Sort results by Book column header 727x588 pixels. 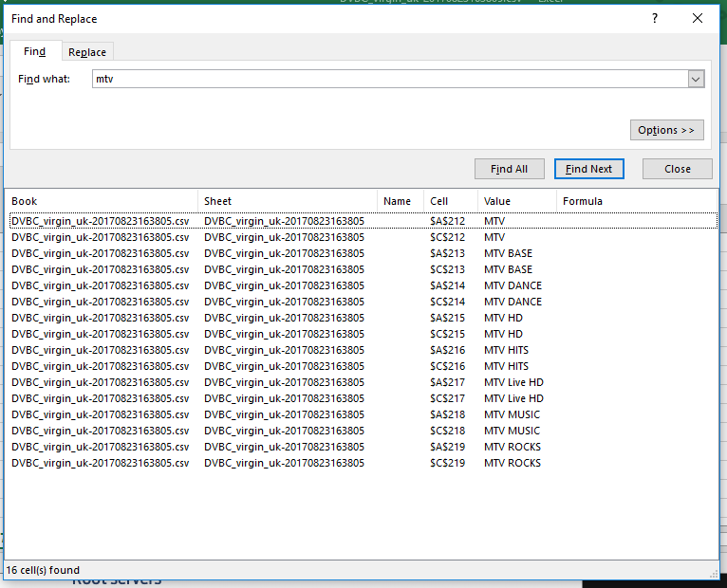101,201
